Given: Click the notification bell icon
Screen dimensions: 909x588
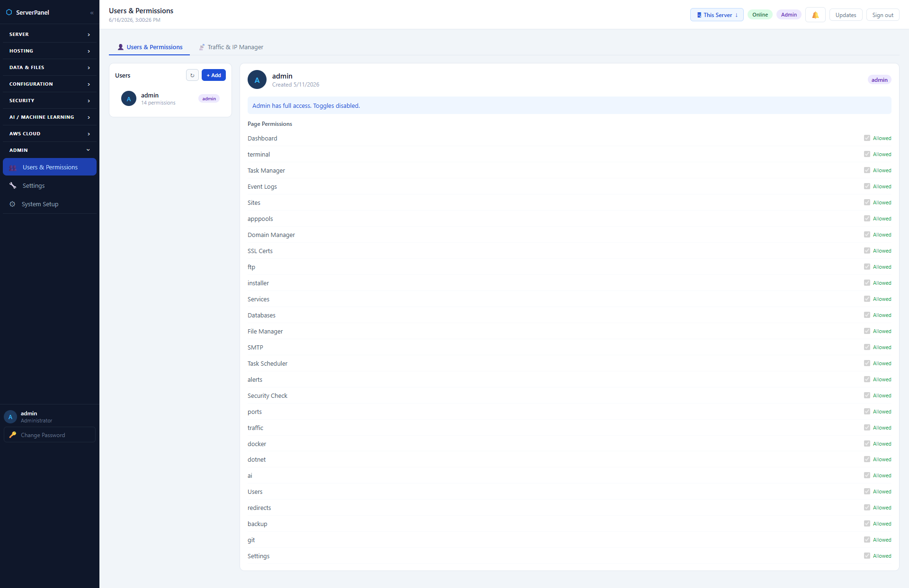Looking at the screenshot, I should pyautogui.click(x=815, y=15).
